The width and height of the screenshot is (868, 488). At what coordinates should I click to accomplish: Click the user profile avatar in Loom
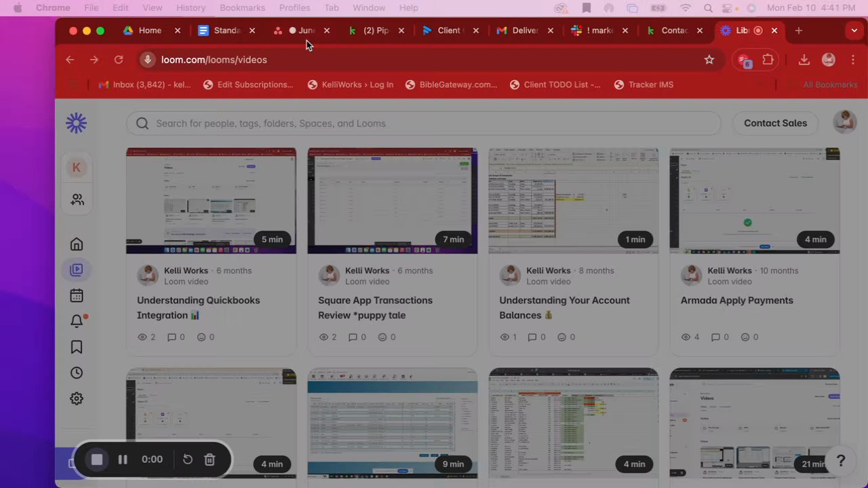click(844, 123)
